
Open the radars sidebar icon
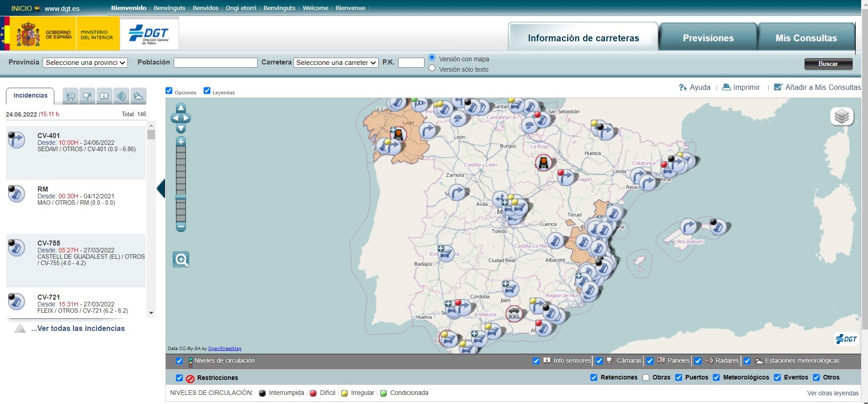121,96
